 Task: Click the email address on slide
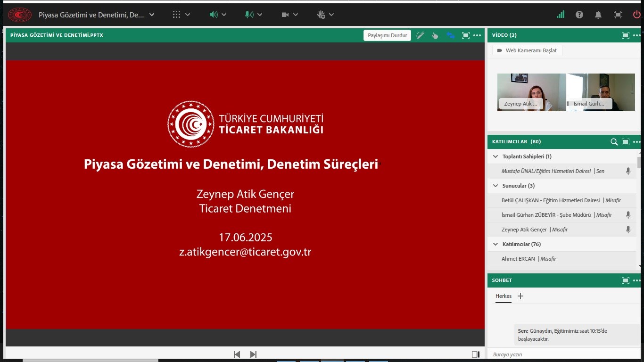click(245, 252)
